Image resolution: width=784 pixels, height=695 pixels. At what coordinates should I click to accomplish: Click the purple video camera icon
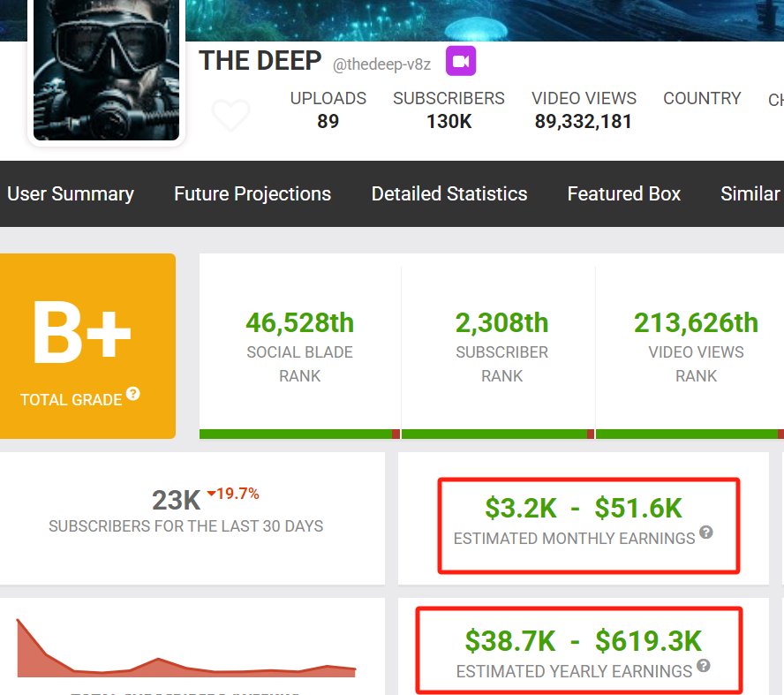point(461,61)
